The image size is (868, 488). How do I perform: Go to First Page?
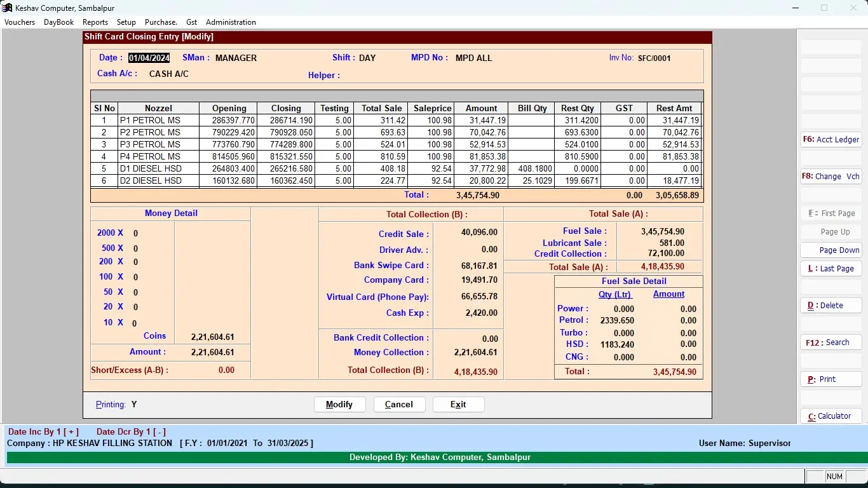[831, 213]
